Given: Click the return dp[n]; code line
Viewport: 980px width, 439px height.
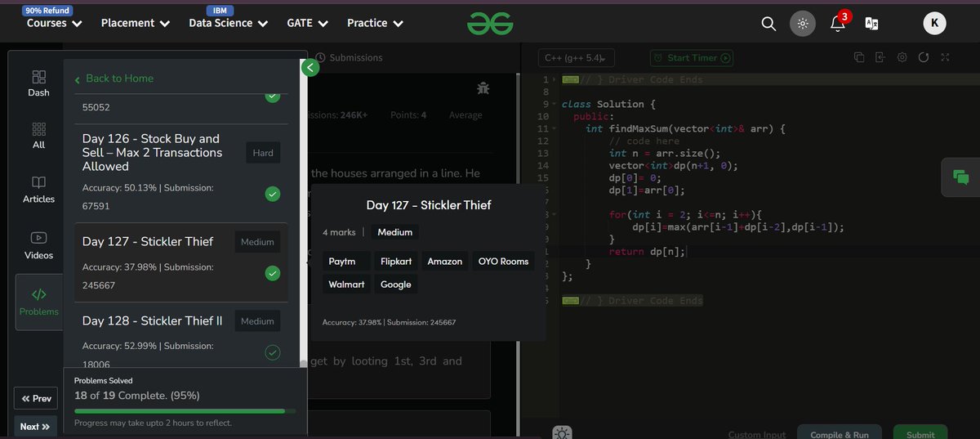Looking at the screenshot, I should [647, 252].
